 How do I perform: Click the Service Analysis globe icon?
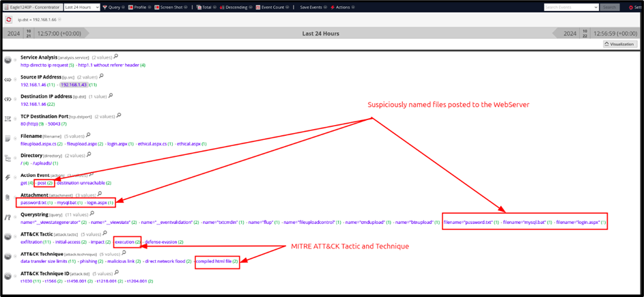click(x=8, y=60)
